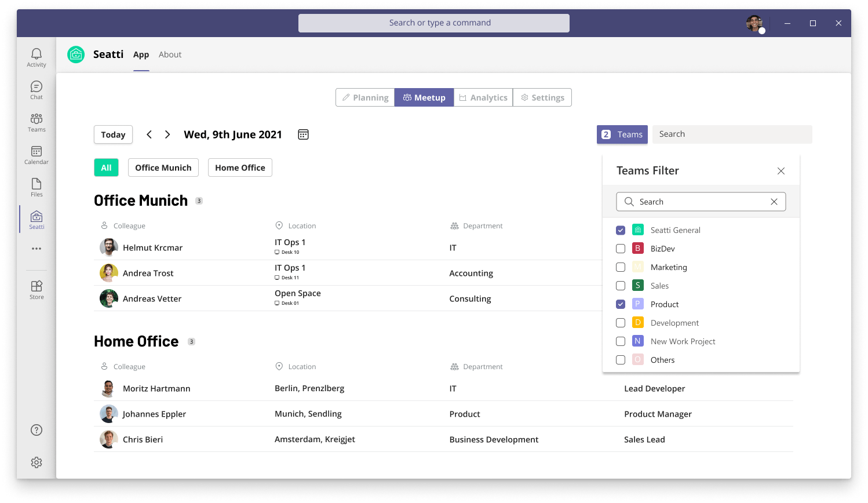The image size is (868, 503).
Task: Click the Business Development department text
Action: tap(494, 439)
